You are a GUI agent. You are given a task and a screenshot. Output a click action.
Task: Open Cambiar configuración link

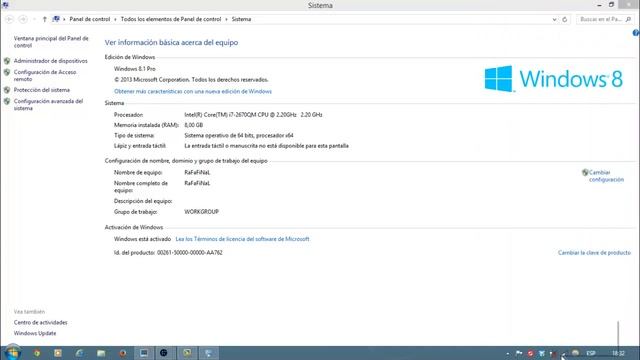[x=606, y=176]
